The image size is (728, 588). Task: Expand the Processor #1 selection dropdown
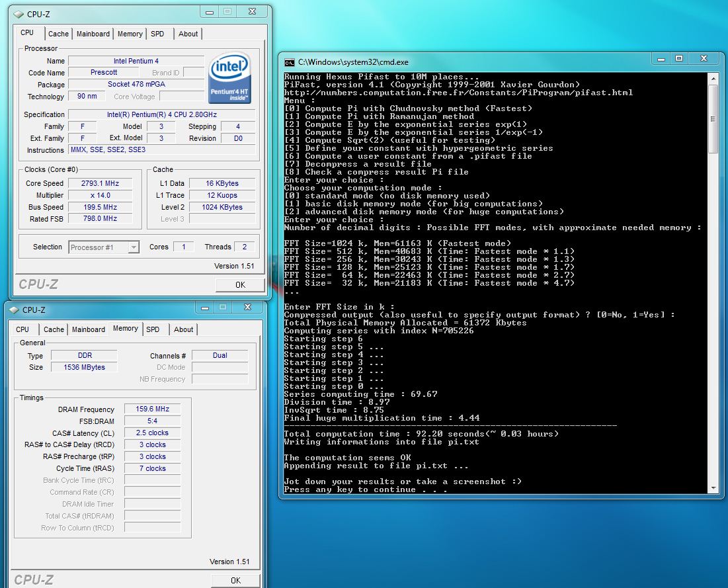(x=134, y=247)
